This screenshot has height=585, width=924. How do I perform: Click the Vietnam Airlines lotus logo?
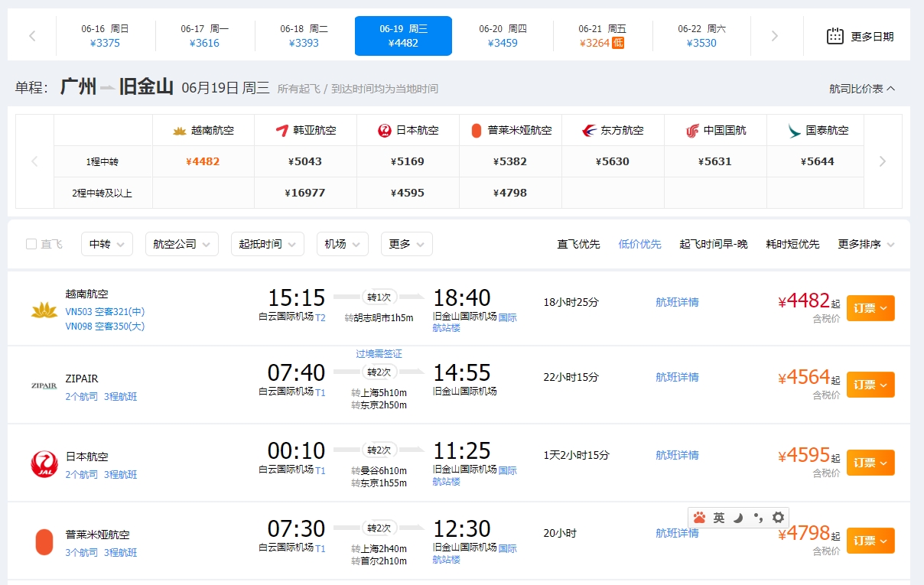coord(44,310)
